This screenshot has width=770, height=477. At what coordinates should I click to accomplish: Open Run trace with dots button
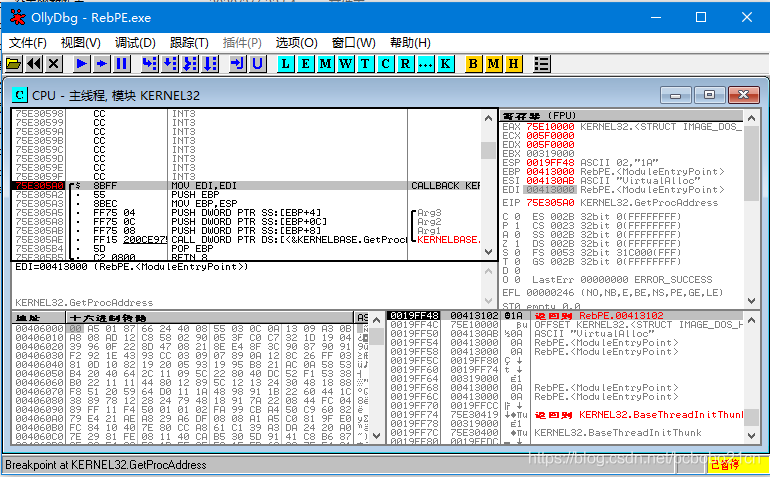click(425, 63)
